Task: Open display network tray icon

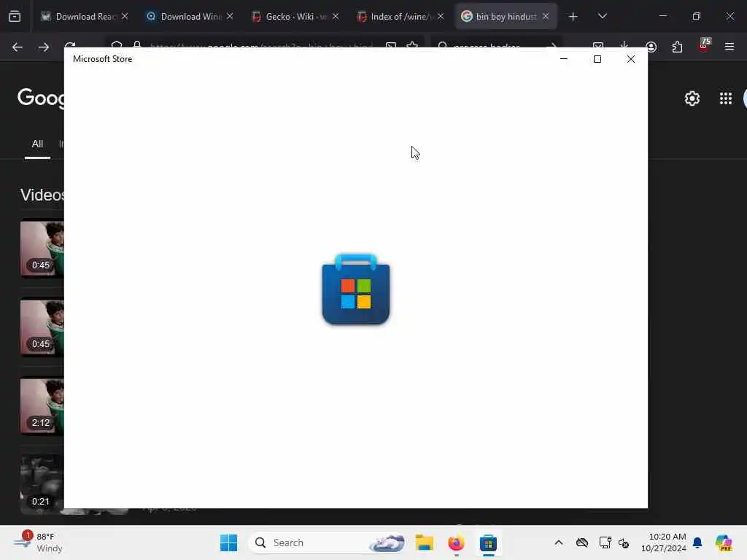Action: (605, 542)
